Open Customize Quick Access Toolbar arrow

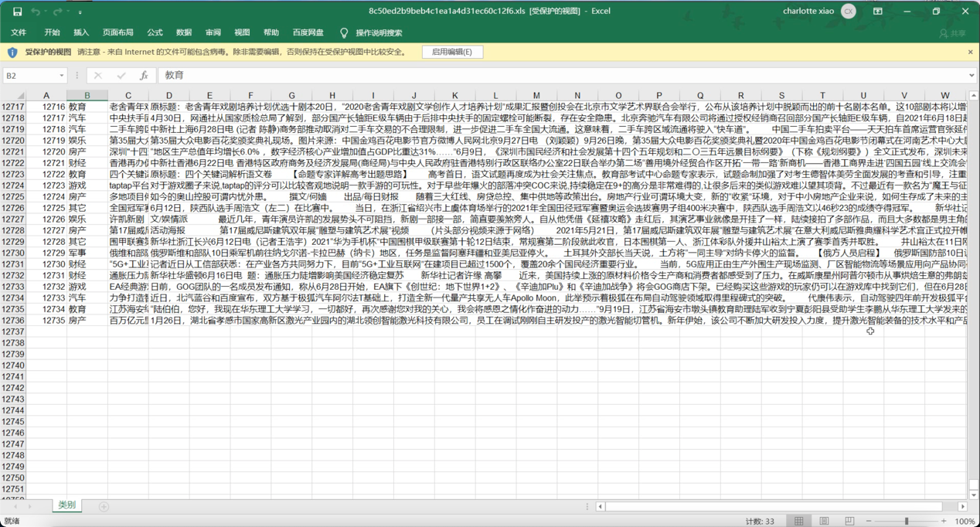[x=80, y=12]
